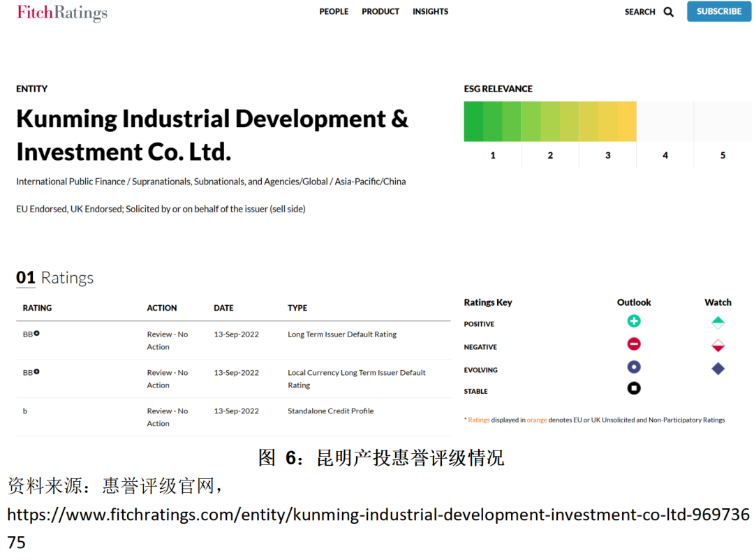This screenshot has width=754, height=560.
Task: Select ESG relevance level 5
Action: [x=723, y=155]
